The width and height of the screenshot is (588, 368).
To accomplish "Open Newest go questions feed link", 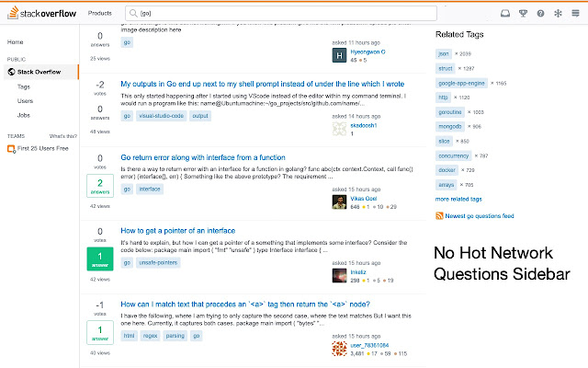I will (x=480, y=216).
